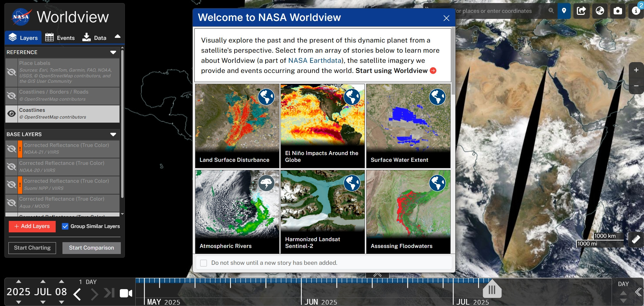
Task: Click Start Comparison button
Action: (91, 248)
